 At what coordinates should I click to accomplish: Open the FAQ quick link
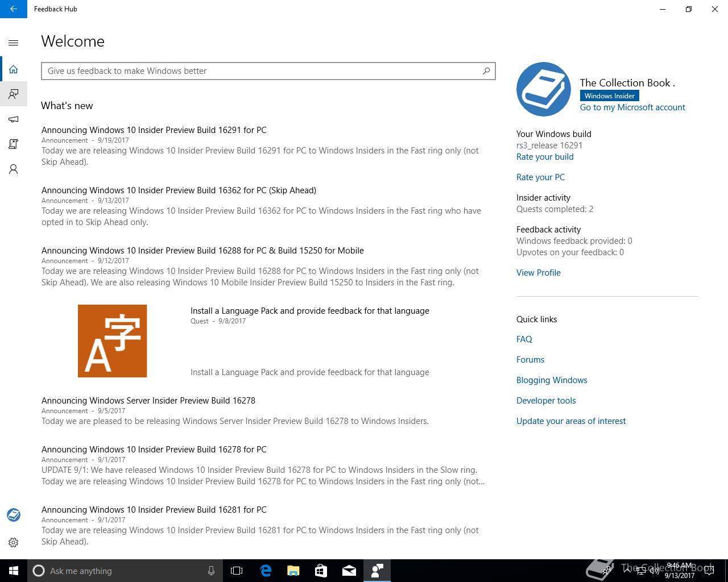(524, 339)
